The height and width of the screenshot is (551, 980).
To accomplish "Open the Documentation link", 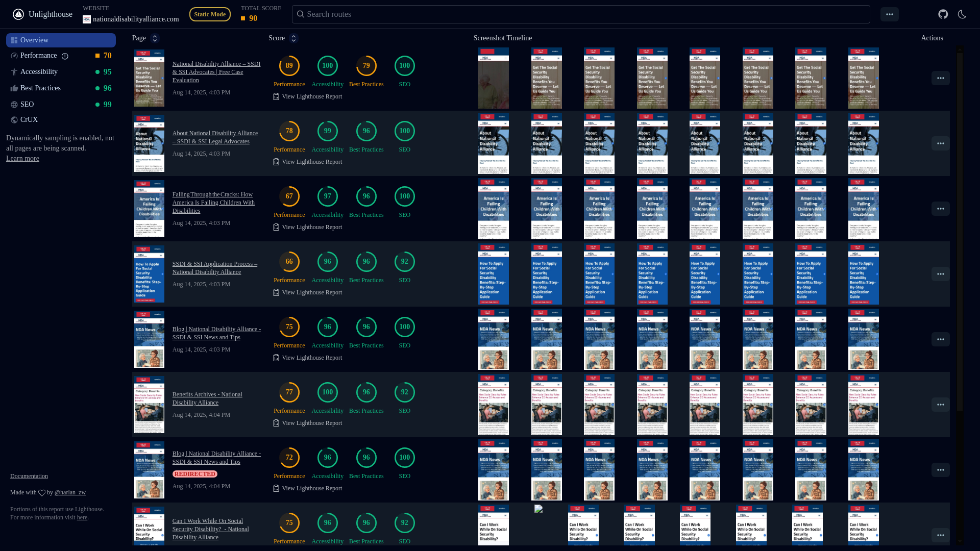I will [x=29, y=476].
